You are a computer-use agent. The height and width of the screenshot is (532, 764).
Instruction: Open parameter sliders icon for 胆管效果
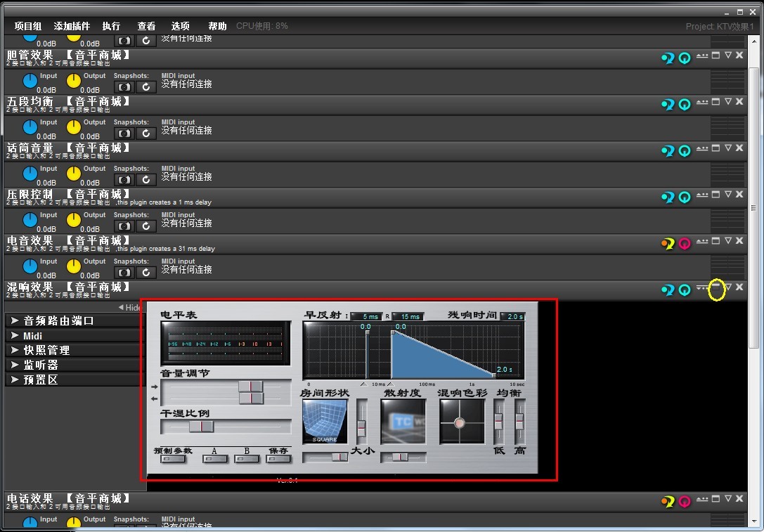[702, 56]
